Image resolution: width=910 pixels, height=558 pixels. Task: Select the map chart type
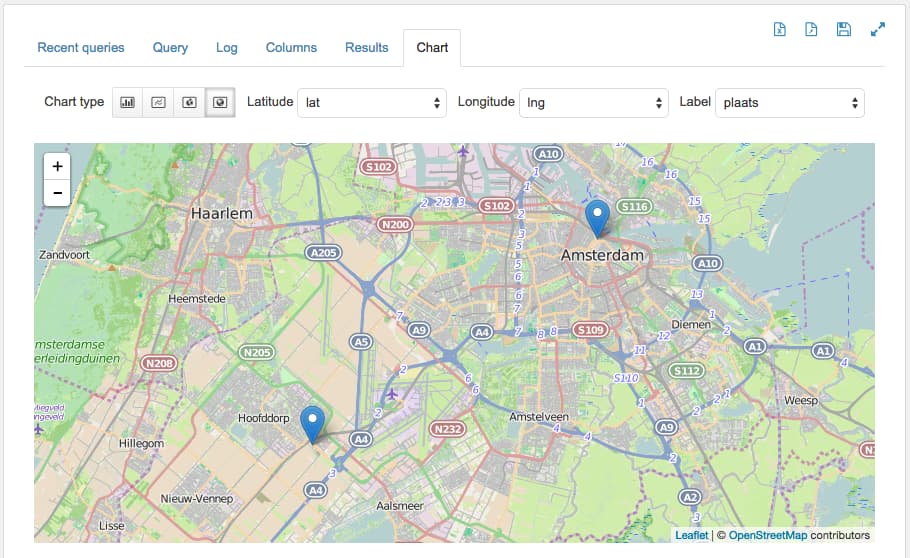click(220, 102)
